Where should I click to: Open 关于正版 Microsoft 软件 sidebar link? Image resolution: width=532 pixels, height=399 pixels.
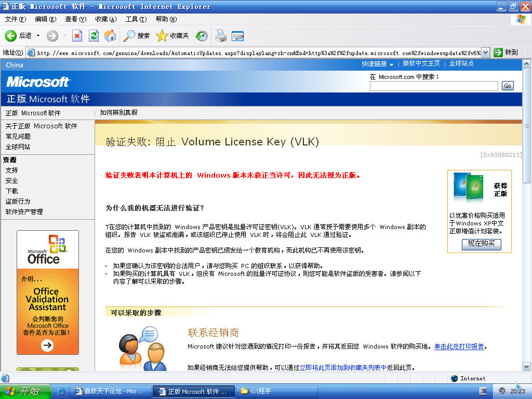pos(41,126)
